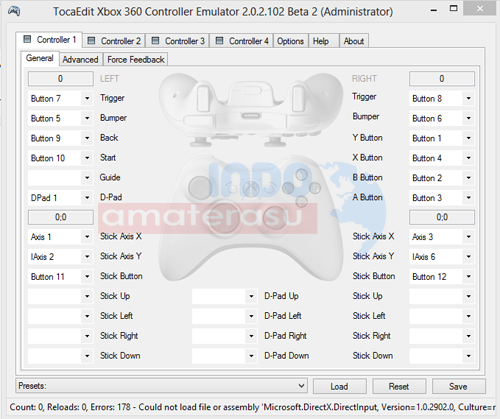Click the Reset button

pyautogui.click(x=399, y=386)
